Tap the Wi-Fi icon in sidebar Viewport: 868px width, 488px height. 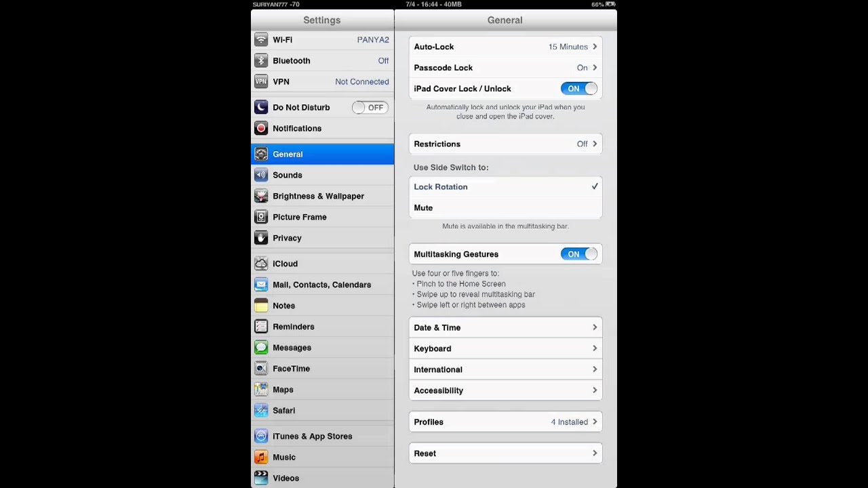[261, 40]
